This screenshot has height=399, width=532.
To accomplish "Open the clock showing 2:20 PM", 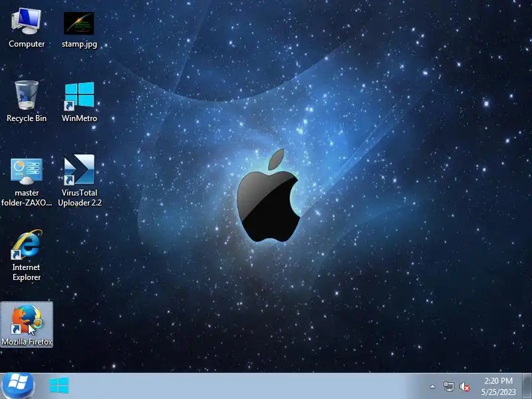I will pyautogui.click(x=498, y=386).
